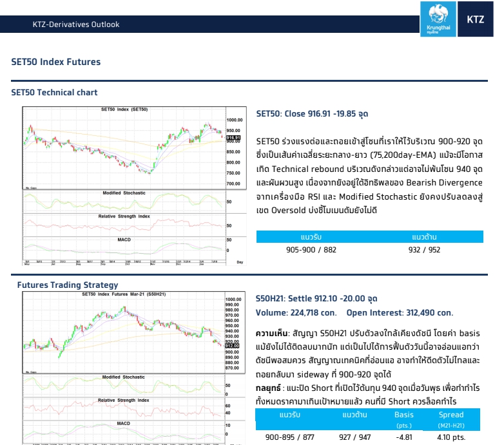Click the 'Bearish Divergence' text in commentary
This screenshot has height=445, width=504.
click(444, 183)
